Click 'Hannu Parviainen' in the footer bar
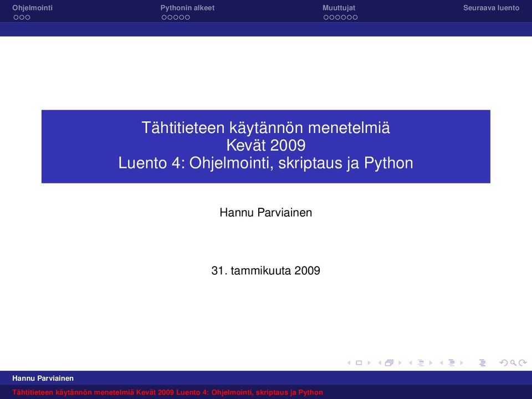This screenshot has width=532, height=399. pyautogui.click(x=43, y=378)
